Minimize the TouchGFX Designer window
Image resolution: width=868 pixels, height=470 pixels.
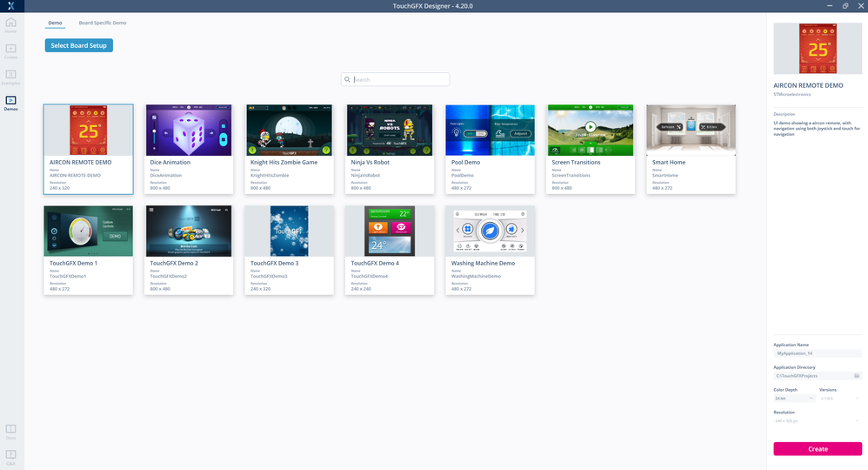click(829, 6)
